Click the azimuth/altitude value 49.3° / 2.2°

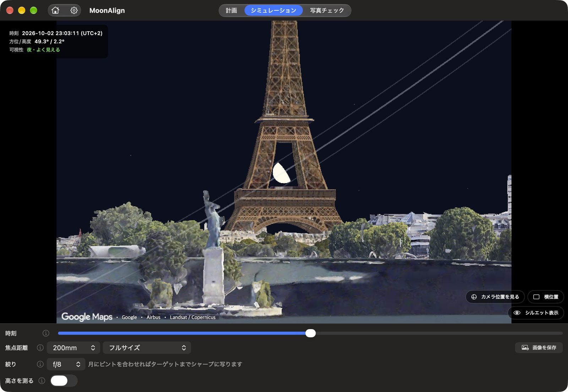pos(49,42)
